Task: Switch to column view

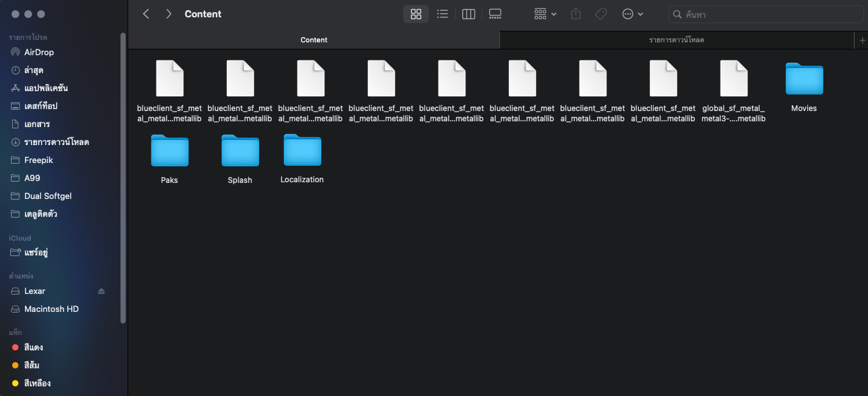Action: coord(469,14)
